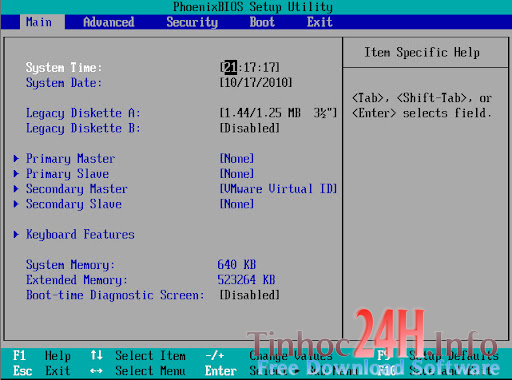Click the 640 KB memory value

point(236,264)
